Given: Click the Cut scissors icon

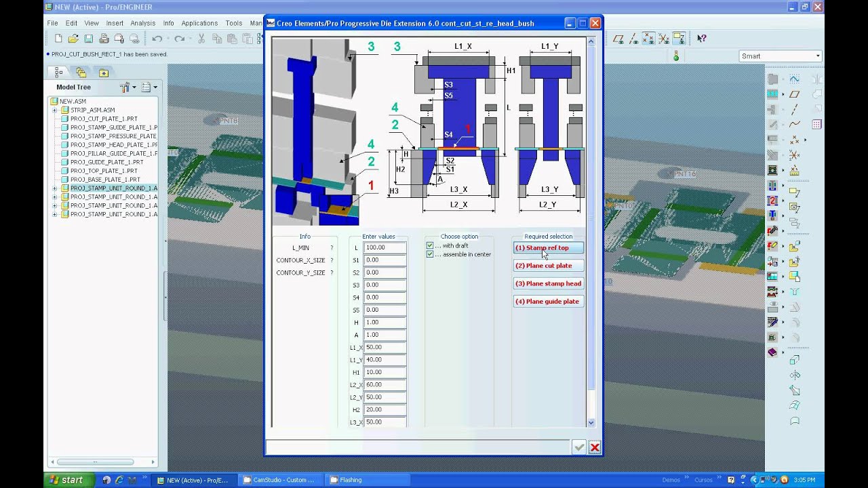Looking at the screenshot, I should (x=201, y=39).
